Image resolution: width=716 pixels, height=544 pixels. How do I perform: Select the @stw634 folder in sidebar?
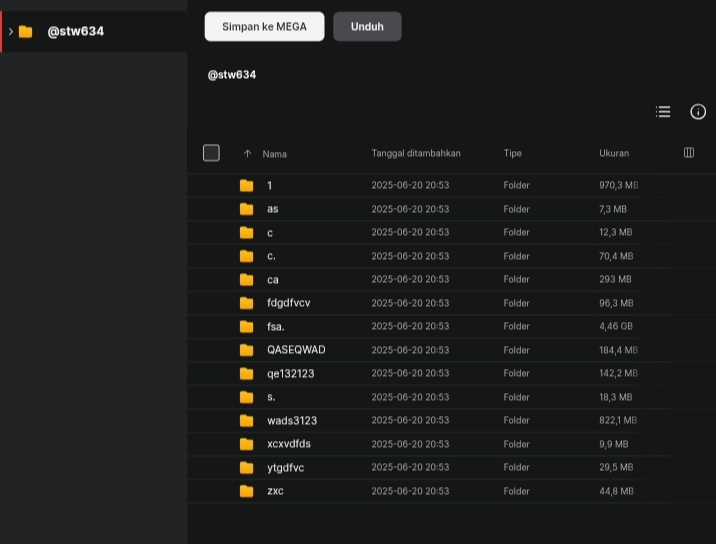(94, 32)
